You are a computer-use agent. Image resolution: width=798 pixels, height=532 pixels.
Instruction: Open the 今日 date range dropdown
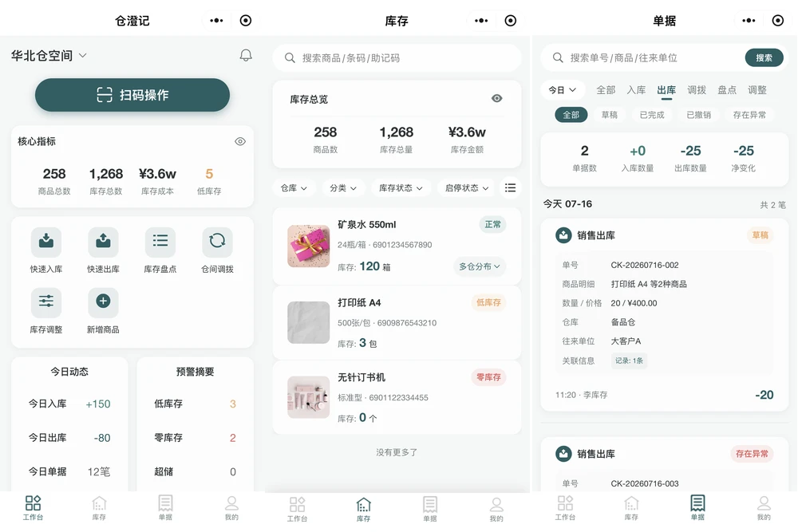563,90
